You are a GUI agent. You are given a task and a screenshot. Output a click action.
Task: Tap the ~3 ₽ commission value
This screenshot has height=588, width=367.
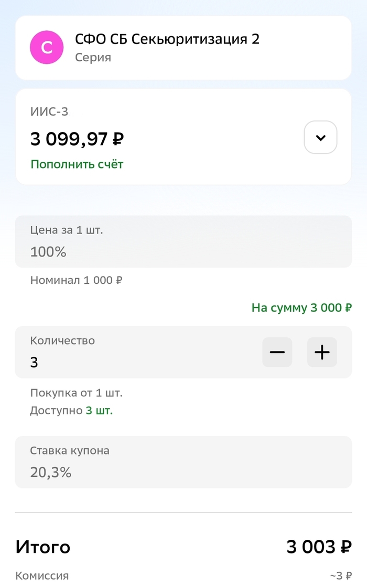(341, 576)
